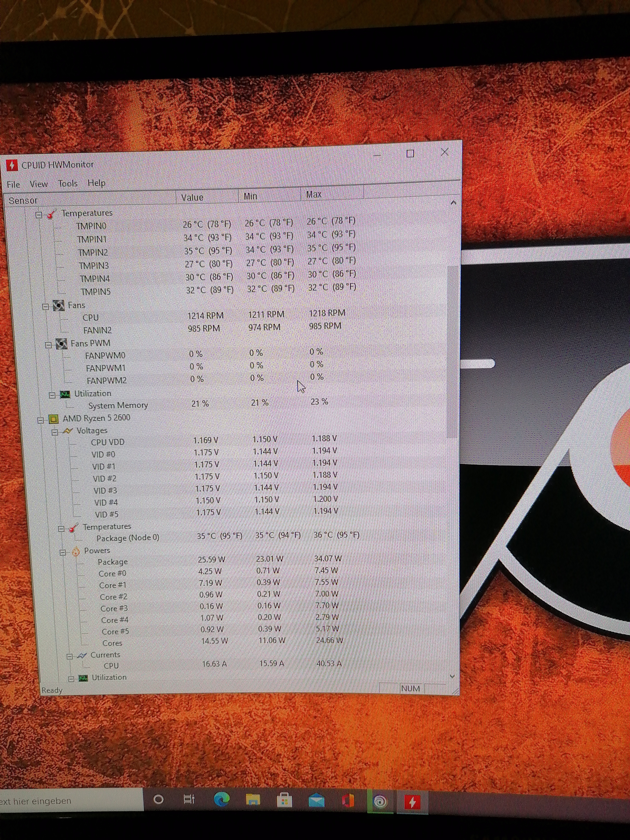Viewport: 630px width, 840px height.
Task: Click the HWMonitor taskbar icon
Action: (x=412, y=802)
